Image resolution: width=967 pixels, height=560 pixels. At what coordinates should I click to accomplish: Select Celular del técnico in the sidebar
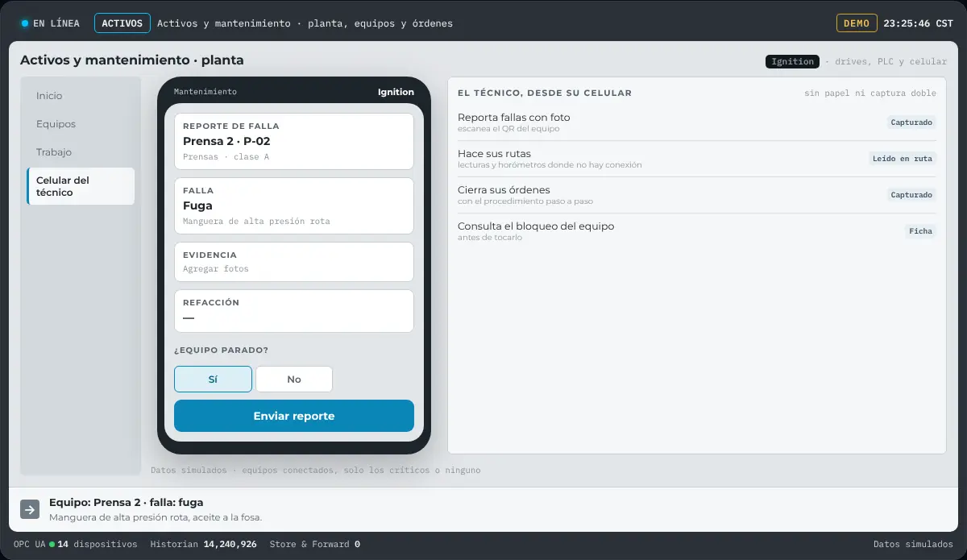pos(81,186)
